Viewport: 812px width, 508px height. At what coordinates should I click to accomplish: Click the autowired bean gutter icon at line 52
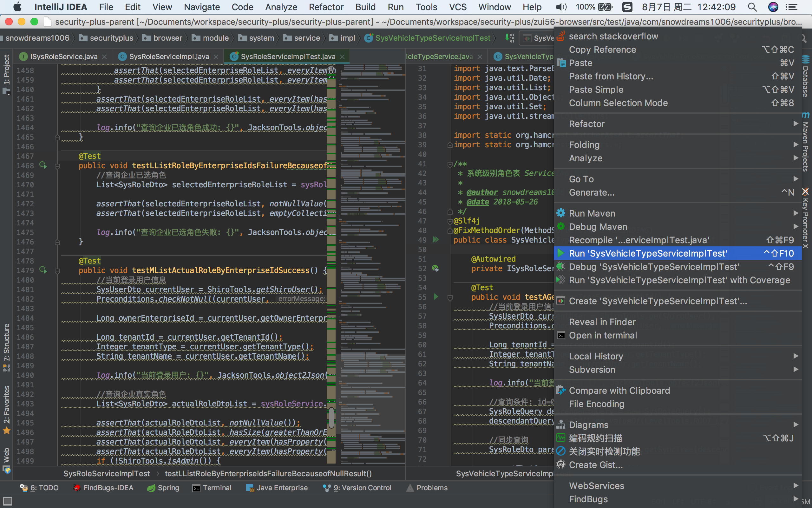pyautogui.click(x=435, y=268)
